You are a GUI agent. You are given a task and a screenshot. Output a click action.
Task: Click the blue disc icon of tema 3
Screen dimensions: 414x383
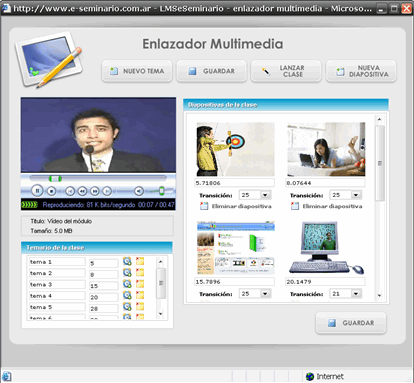(127, 284)
